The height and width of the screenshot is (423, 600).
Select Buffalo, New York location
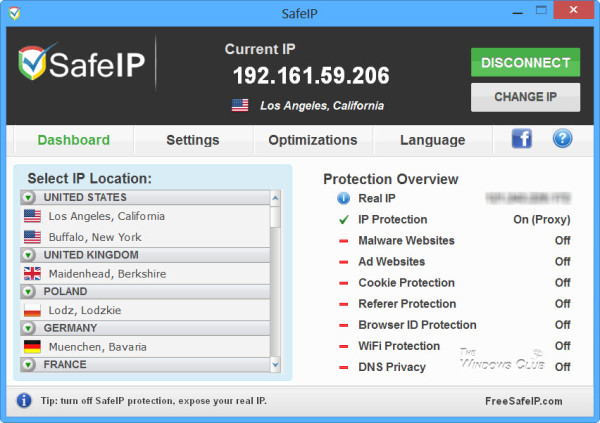click(x=145, y=237)
